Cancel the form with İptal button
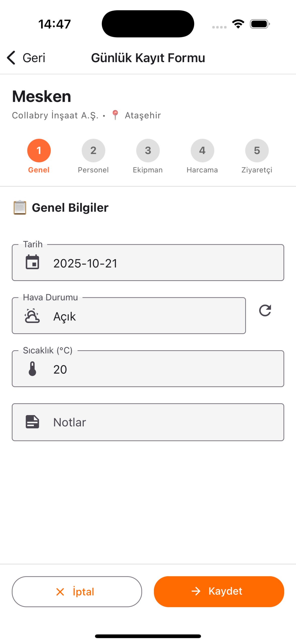Screen dimensions: 296x644 pos(77,591)
